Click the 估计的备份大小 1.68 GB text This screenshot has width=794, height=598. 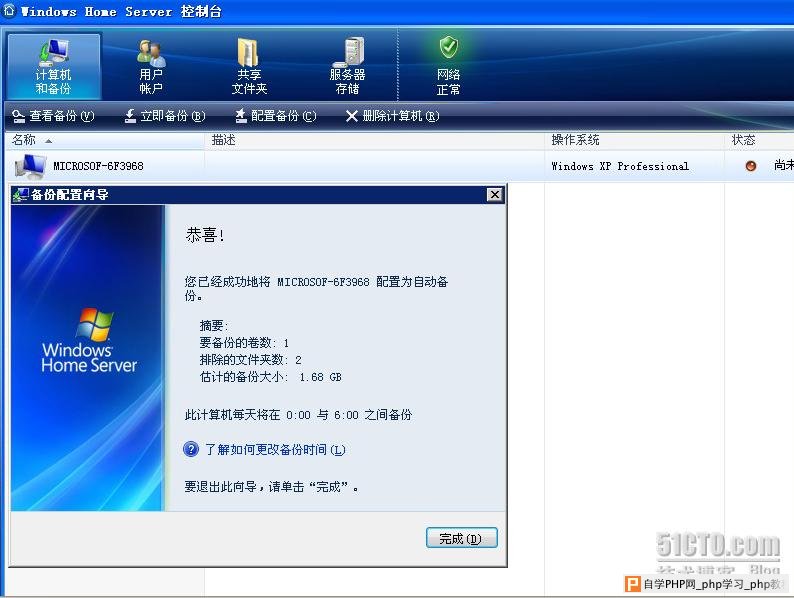point(270,377)
